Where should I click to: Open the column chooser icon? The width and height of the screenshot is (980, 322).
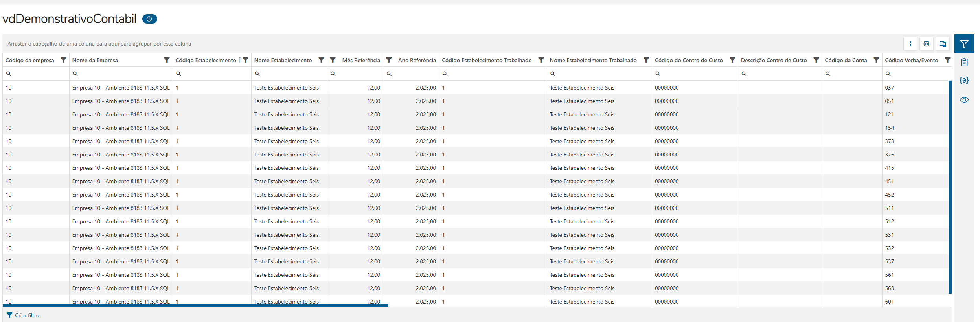(943, 44)
